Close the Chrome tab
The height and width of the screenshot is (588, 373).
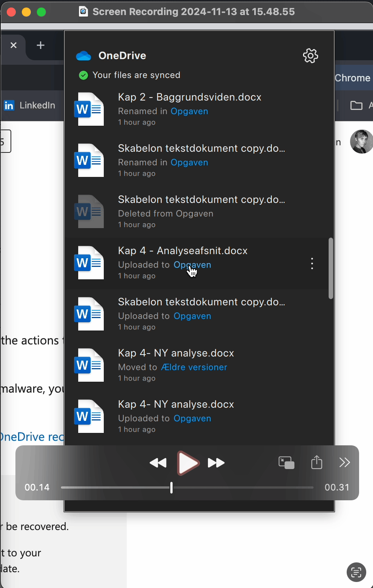coord(14,45)
